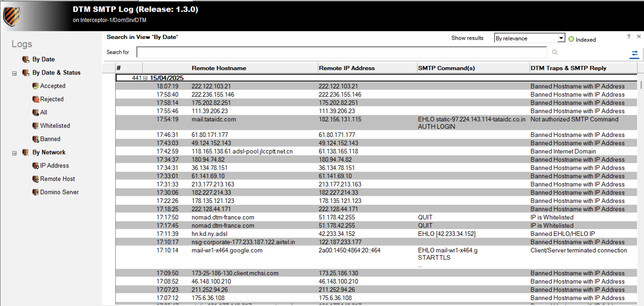Open the By Date view
The image size is (644, 306).
click(43, 59)
